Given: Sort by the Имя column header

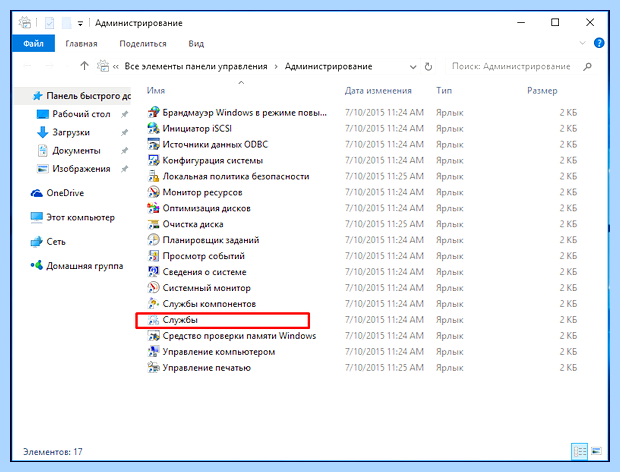Looking at the screenshot, I should 156,91.
